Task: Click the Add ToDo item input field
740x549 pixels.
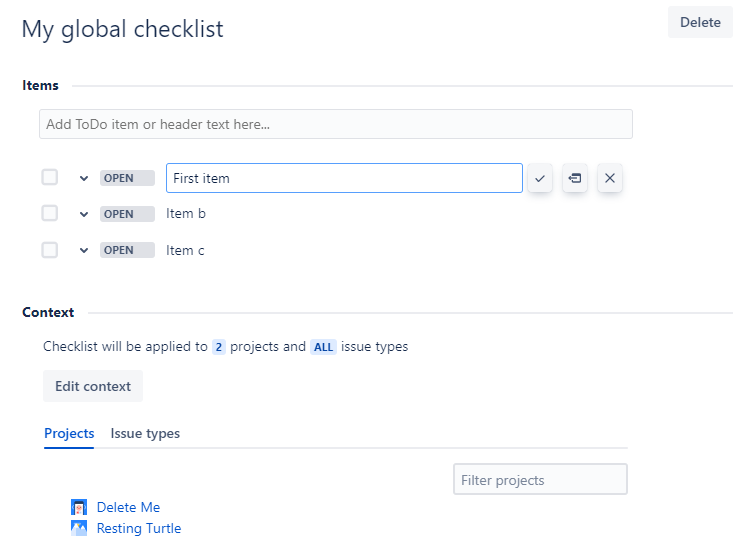Action: pos(336,124)
